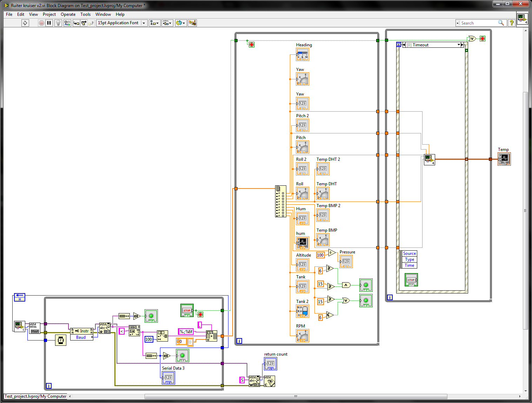
Task: Click the Clean Up Diagram icon
Action: click(192, 23)
